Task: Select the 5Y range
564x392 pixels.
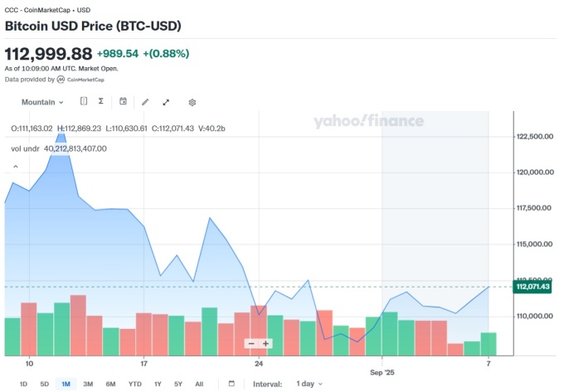Action: click(x=178, y=384)
